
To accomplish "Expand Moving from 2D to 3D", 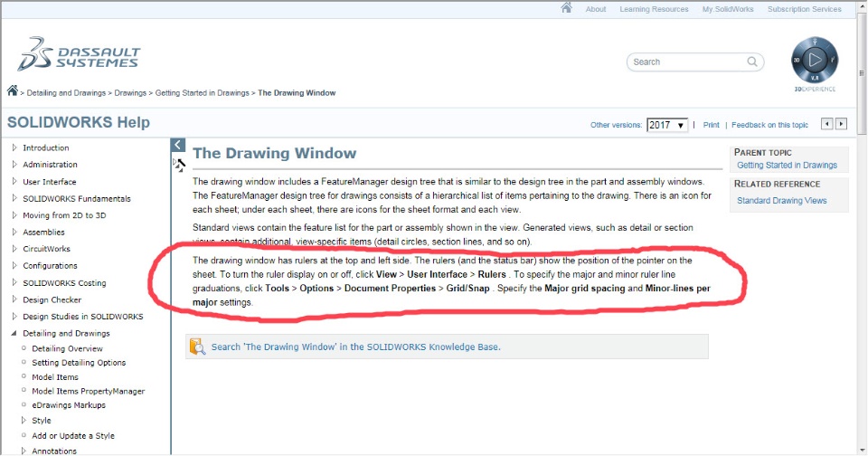I will pyautogui.click(x=14, y=215).
